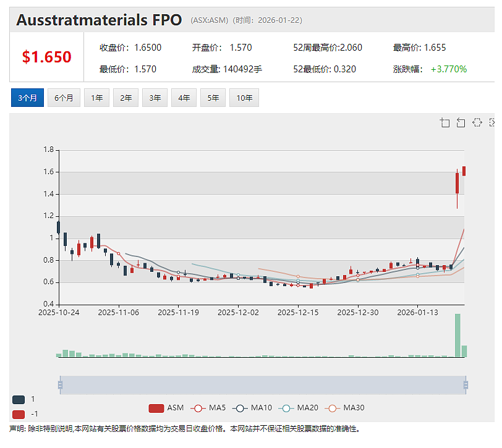Click the 2026-01-13 axis date label
This screenshot has width=502, height=448.
pos(417,313)
